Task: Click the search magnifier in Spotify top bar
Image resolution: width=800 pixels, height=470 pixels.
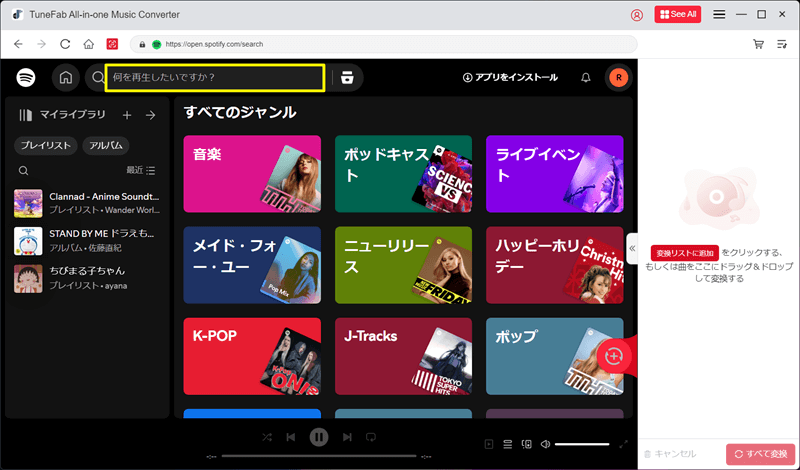Action: (97, 78)
